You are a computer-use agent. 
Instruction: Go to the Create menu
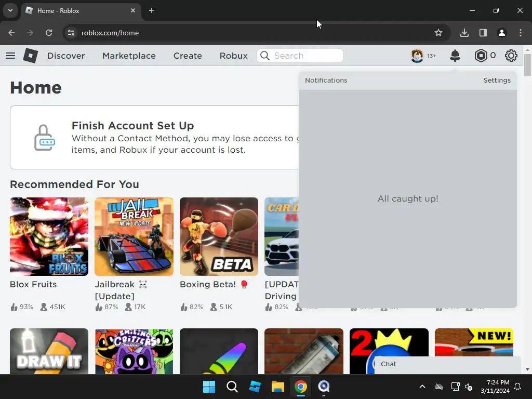pyautogui.click(x=188, y=56)
